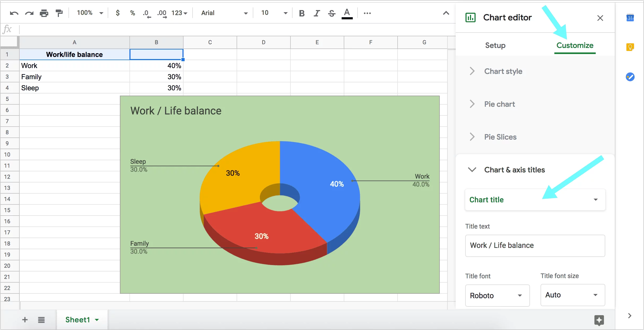Click the Work 40.0% chart label
This screenshot has width=644, height=330.
point(421,180)
